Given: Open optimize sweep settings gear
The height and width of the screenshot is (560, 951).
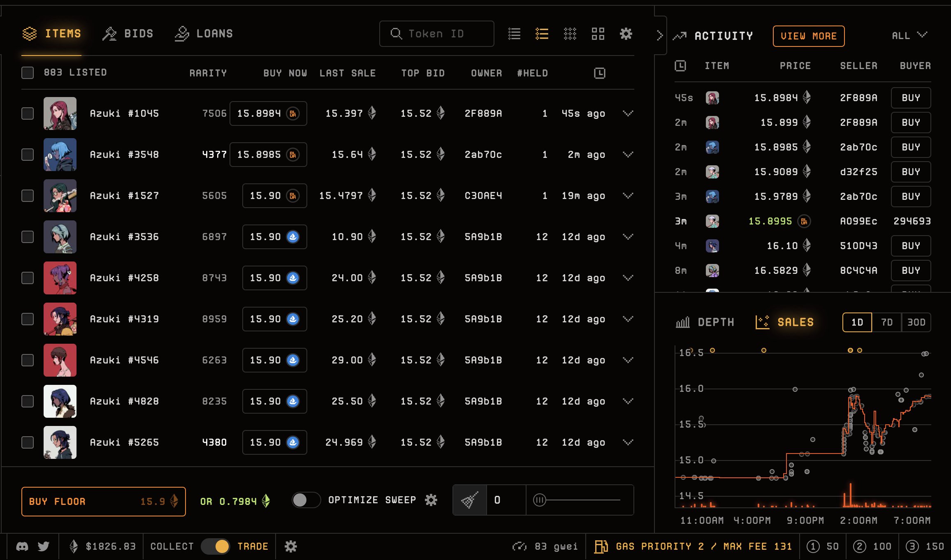Looking at the screenshot, I should point(431,500).
